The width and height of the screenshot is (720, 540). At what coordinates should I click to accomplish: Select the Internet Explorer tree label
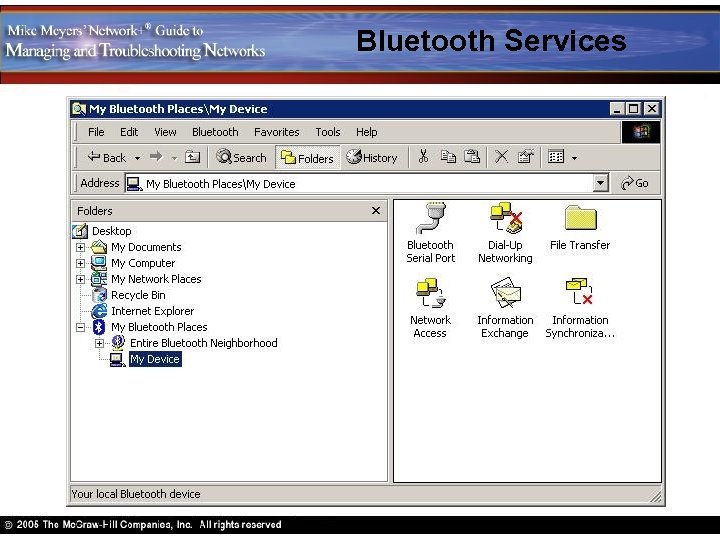pos(152,311)
